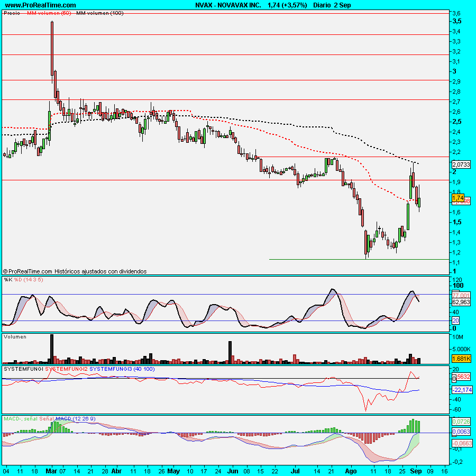This screenshot has width=476, height=476.
Task: Click the early June volume spike bar
Action: tap(230, 352)
